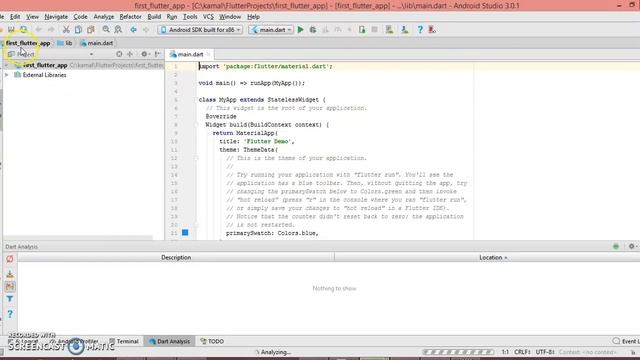The height and width of the screenshot is (360, 640).
Task: Click the Copy toolbar icon
Action: click(x=78, y=29)
